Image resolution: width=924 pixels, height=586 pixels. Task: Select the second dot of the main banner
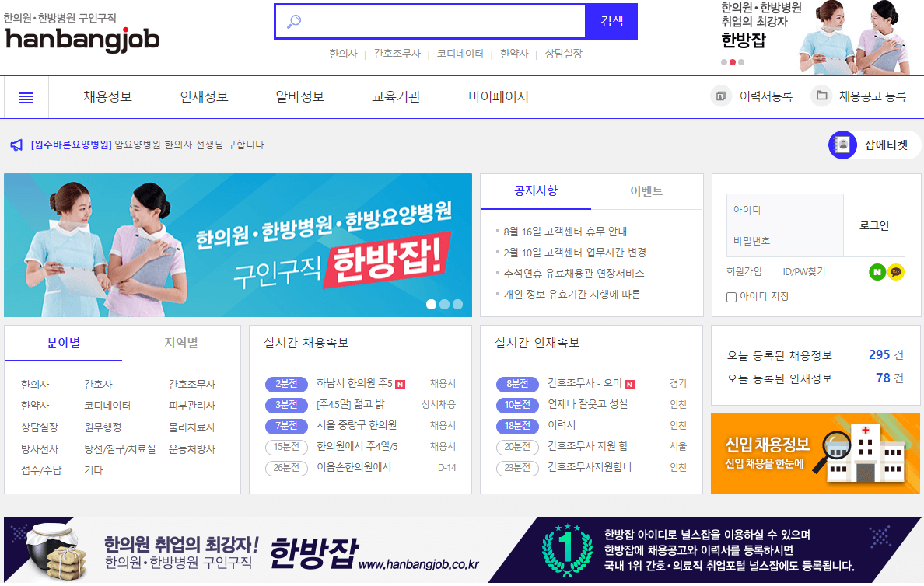(444, 304)
